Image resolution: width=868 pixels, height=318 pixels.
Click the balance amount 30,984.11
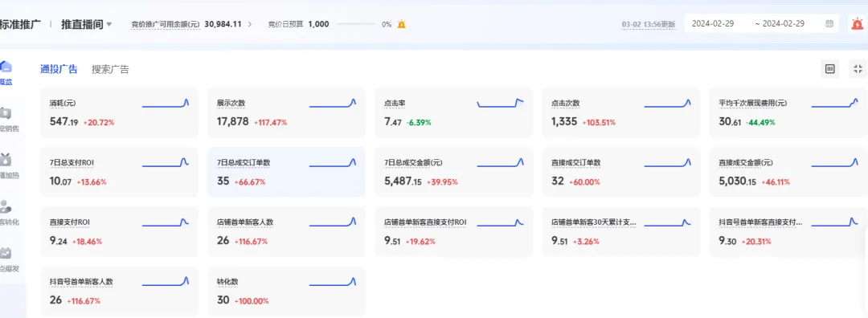tap(223, 24)
